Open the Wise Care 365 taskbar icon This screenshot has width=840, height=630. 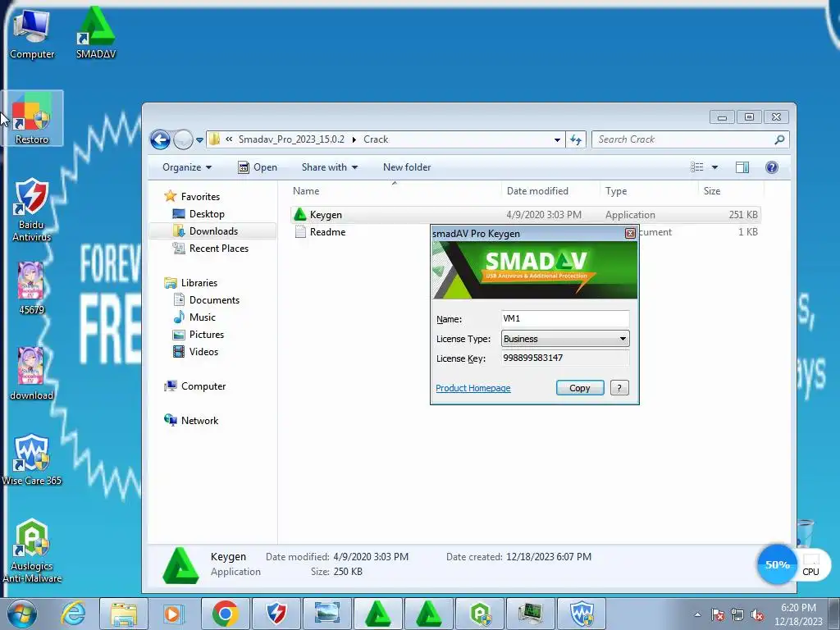[582, 614]
